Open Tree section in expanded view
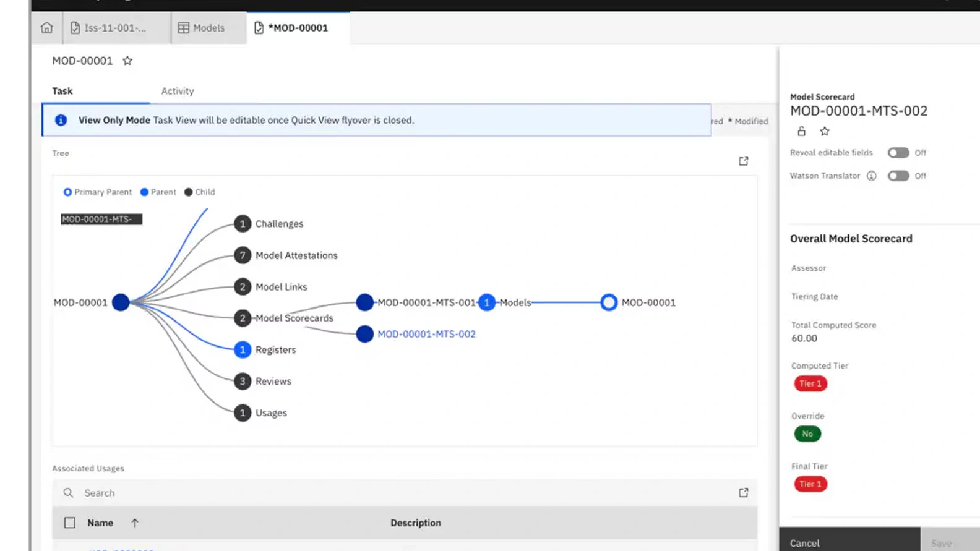Screen dimensions: 980x551 tap(743, 161)
